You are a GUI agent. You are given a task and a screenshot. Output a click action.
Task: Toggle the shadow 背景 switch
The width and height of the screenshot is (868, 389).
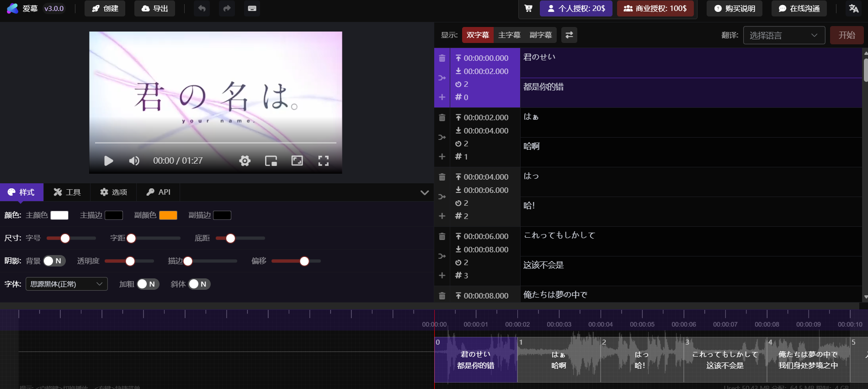54,261
